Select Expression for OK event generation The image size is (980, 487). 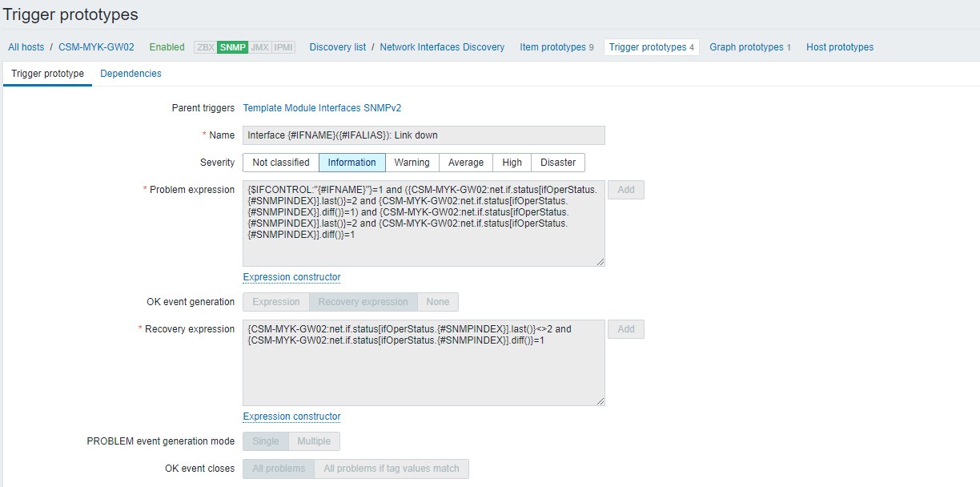tap(276, 302)
